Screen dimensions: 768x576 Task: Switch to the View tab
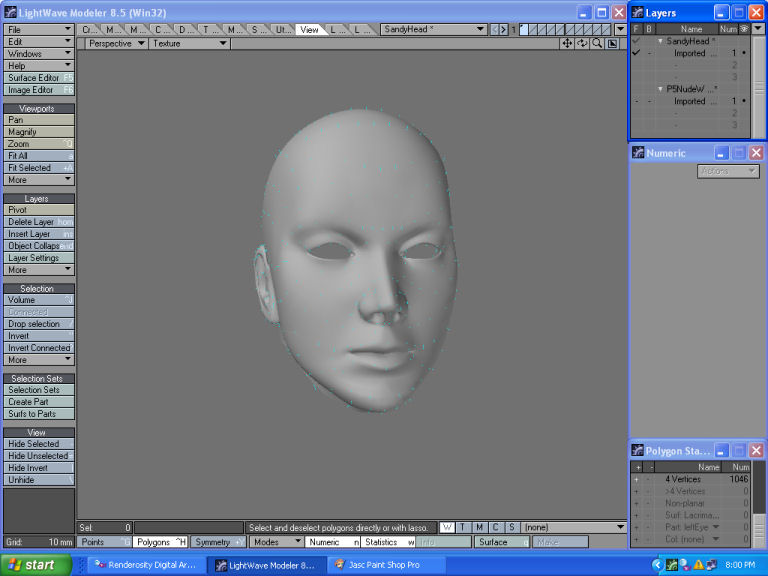point(309,30)
